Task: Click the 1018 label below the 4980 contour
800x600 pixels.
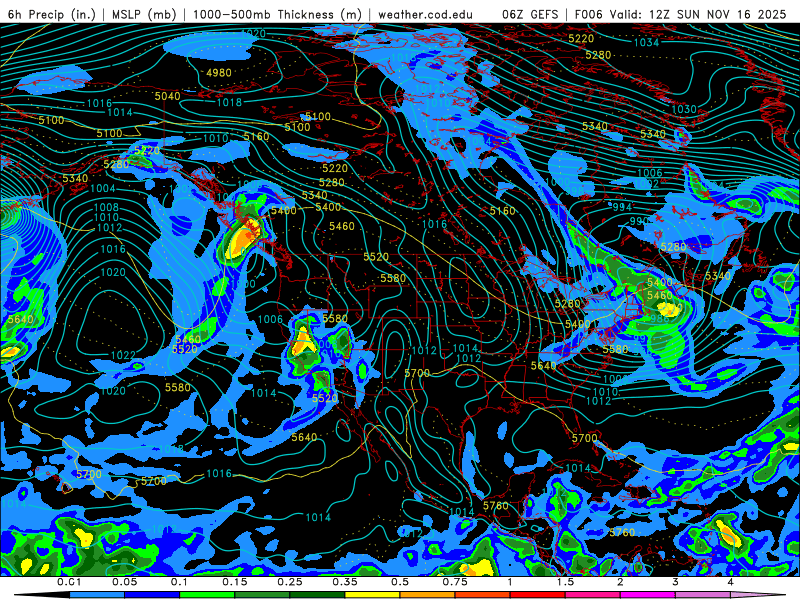Action: click(229, 102)
